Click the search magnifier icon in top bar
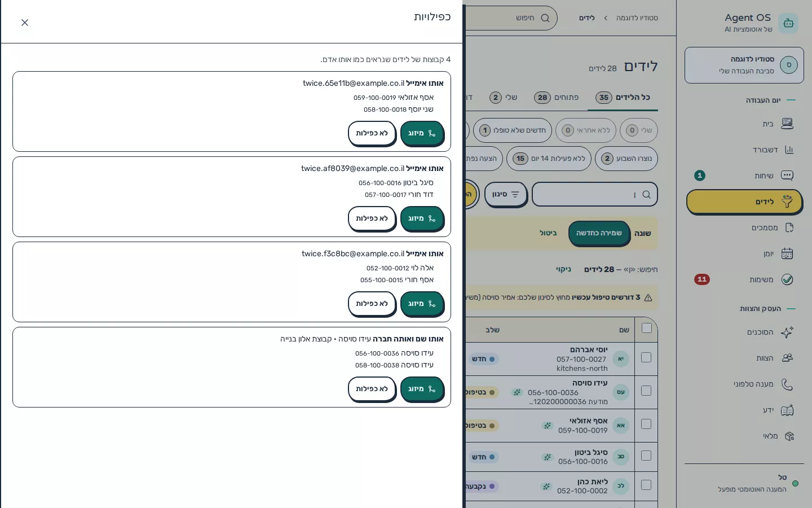 click(x=545, y=18)
